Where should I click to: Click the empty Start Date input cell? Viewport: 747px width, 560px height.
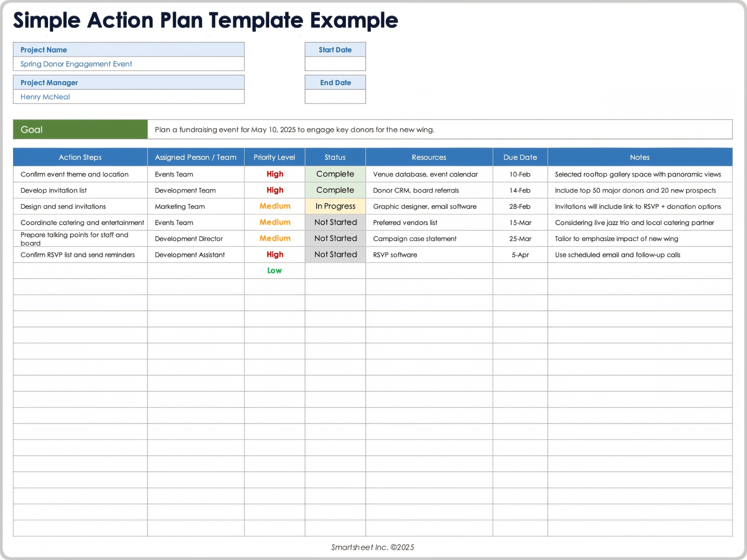[335, 63]
